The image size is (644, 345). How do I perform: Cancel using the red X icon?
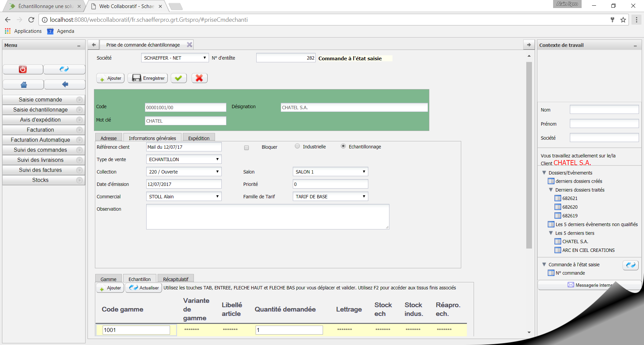click(199, 78)
